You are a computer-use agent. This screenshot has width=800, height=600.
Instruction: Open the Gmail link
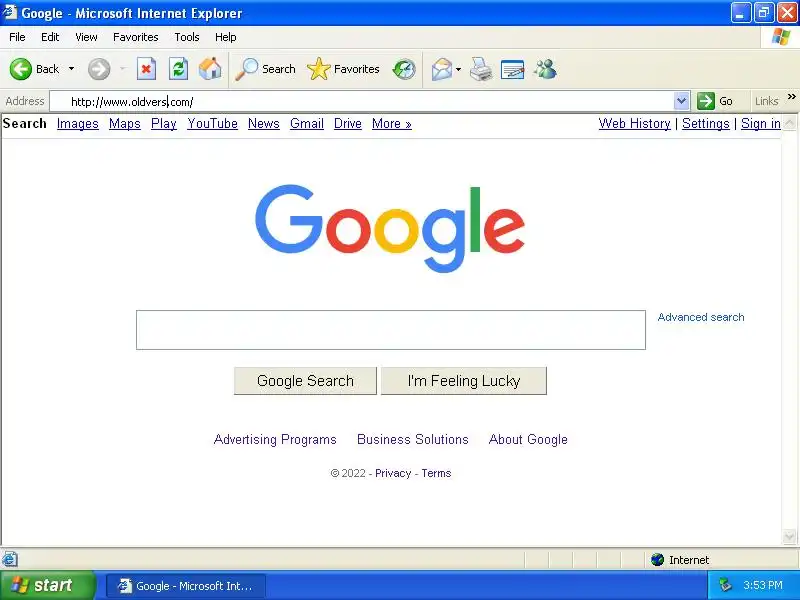tap(307, 123)
